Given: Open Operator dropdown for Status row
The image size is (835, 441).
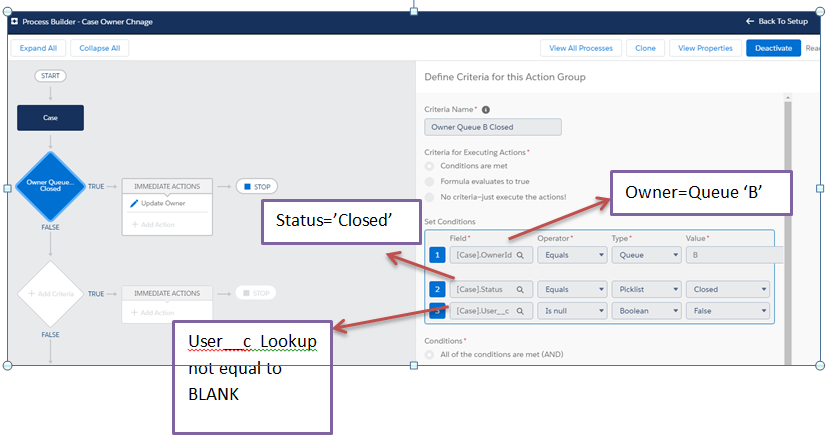Looking at the screenshot, I should point(572,289).
